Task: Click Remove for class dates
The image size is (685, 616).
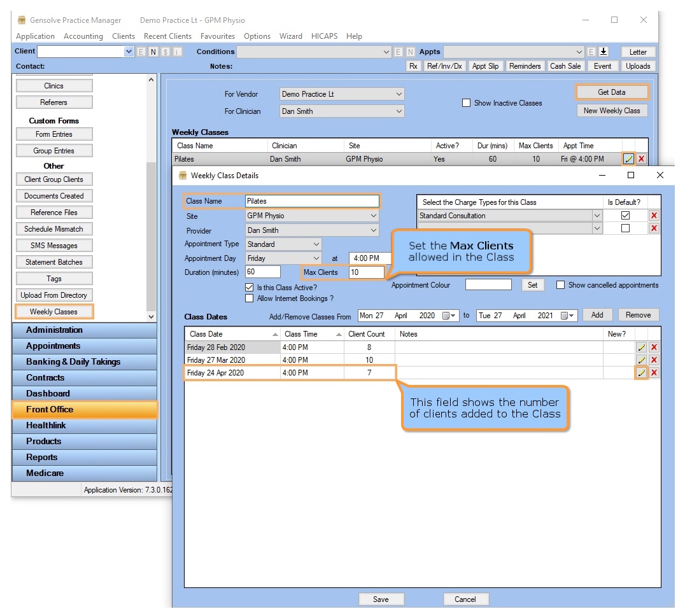Action: [x=639, y=315]
